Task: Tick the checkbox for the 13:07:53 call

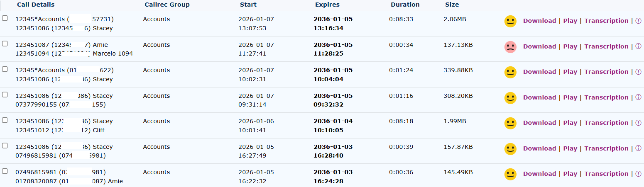Action: pyautogui.click(x=5, y=18)
